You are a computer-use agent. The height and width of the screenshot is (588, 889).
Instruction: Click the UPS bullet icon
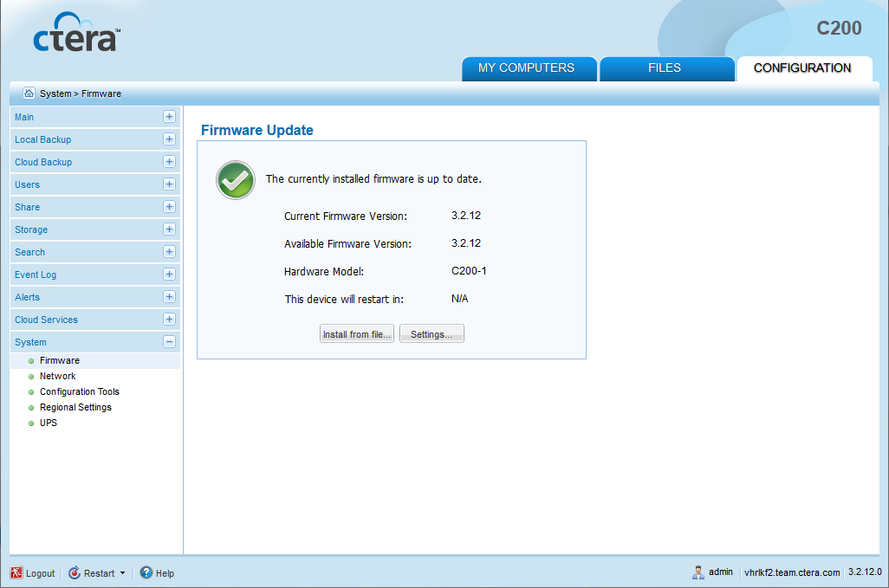click(31, 423)
